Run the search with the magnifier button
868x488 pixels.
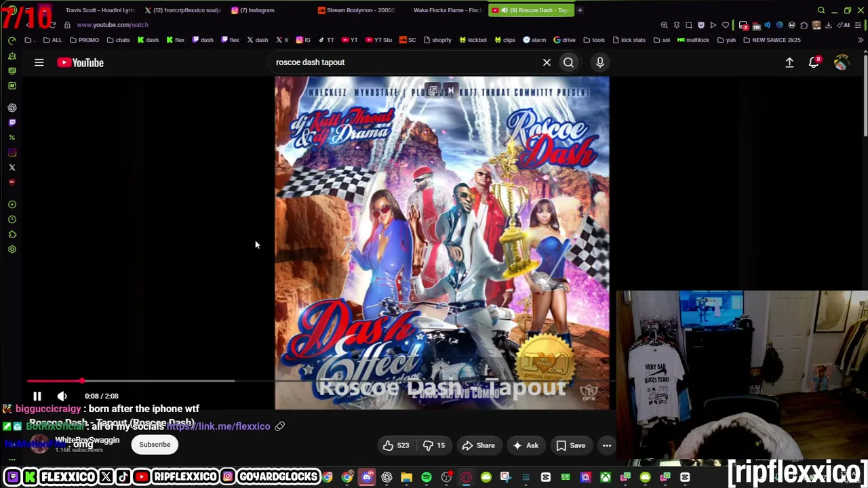click(568, 62)
